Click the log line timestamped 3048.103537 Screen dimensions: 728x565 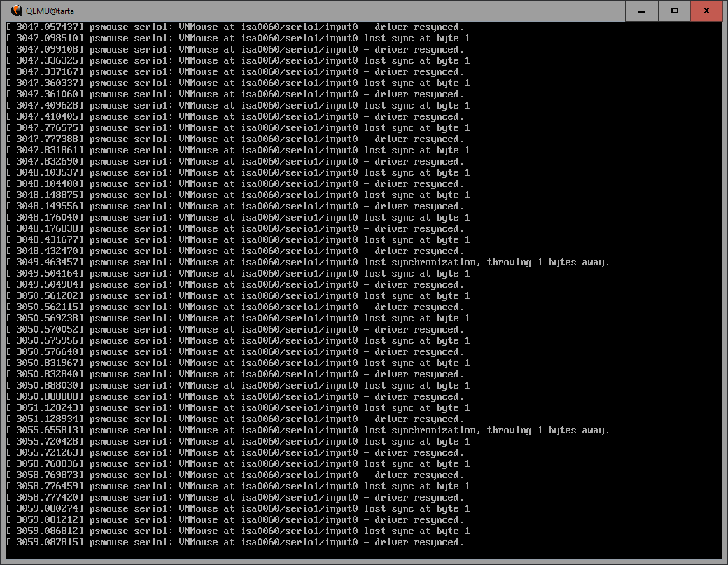pos(237,173)
